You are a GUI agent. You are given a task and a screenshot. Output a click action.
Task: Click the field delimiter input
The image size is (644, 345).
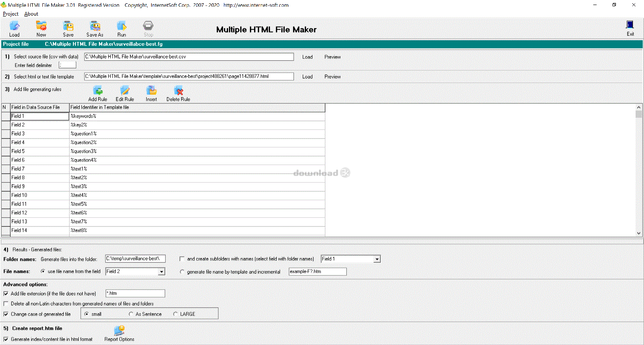(68, 65)
